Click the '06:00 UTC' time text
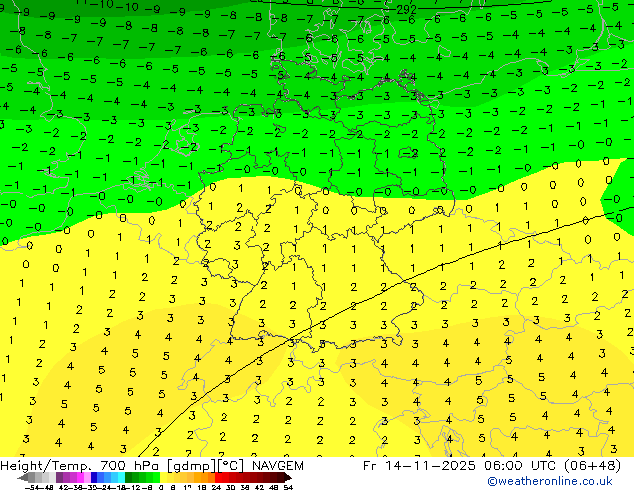Image resolution: width=634 pixels, height=490 pixels. (522, 466)
